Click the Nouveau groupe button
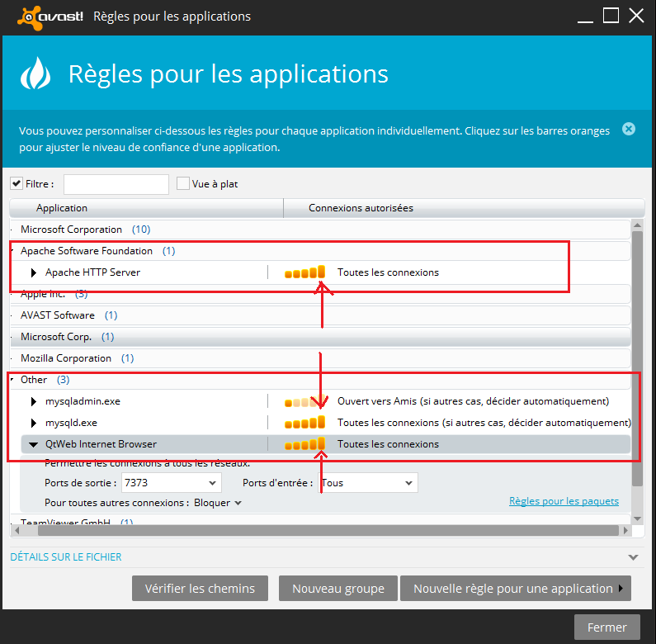The image size is (656, 644). [x=338, y=589]
